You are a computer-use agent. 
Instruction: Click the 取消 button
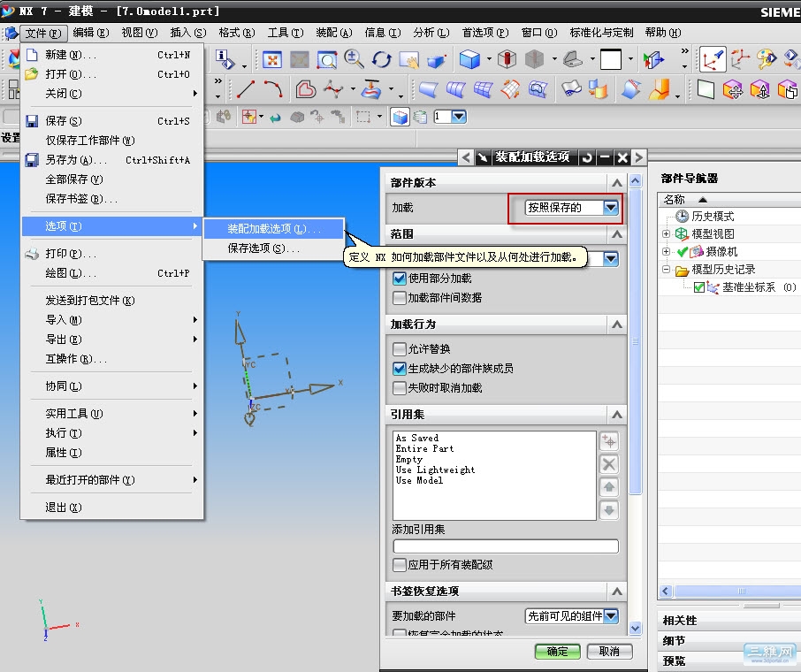609,652
